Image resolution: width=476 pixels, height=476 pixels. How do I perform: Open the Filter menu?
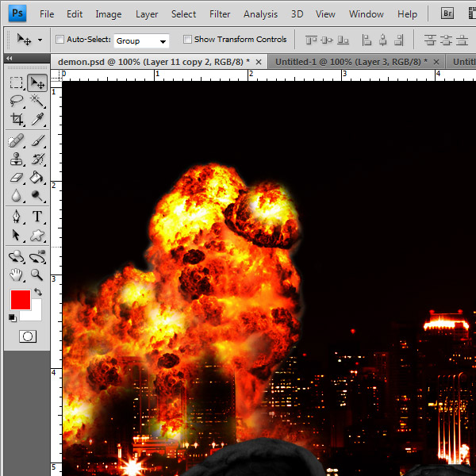(x=220, y=14)
